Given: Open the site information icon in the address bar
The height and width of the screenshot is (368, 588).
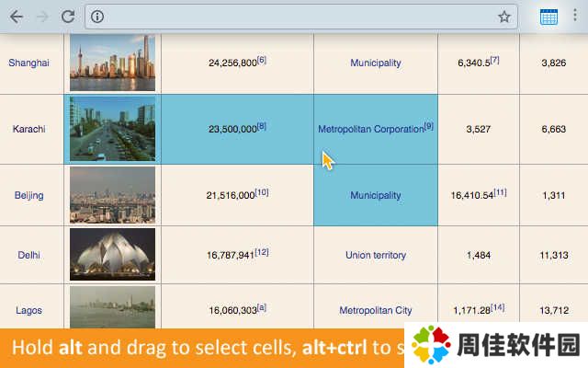Looking at the screenshot, I should pyautogui.click(x=97, y=17).
